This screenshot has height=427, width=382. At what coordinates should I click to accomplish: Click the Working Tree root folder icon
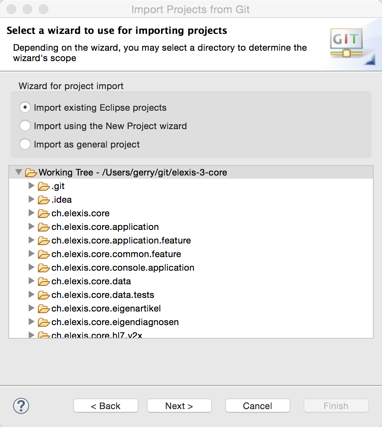click(x=31, y=172)
